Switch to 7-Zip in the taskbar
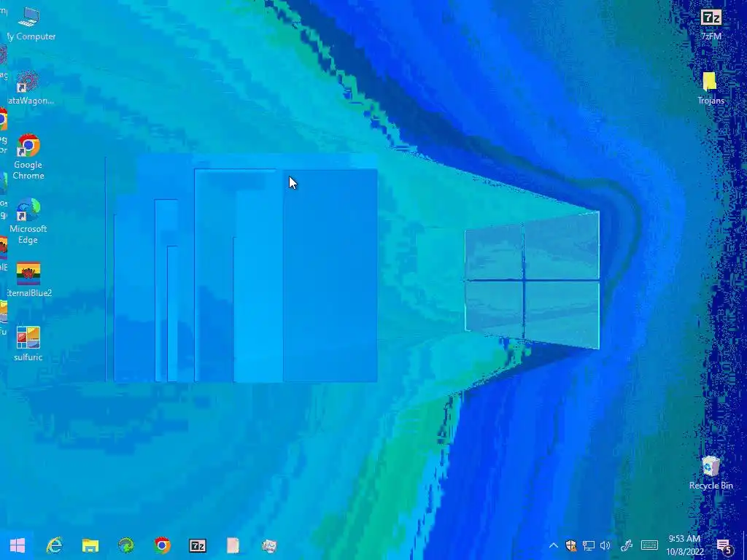 (197, 545)
